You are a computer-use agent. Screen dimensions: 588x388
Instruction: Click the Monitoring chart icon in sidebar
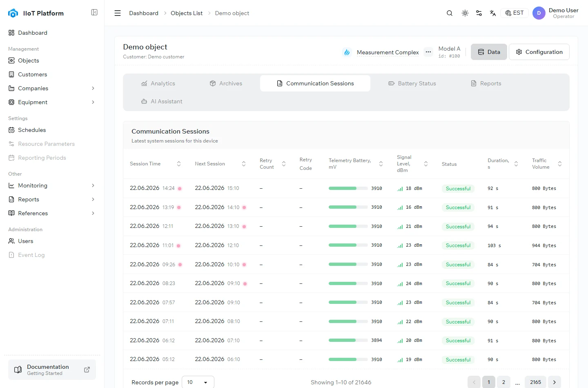[11, 185]
